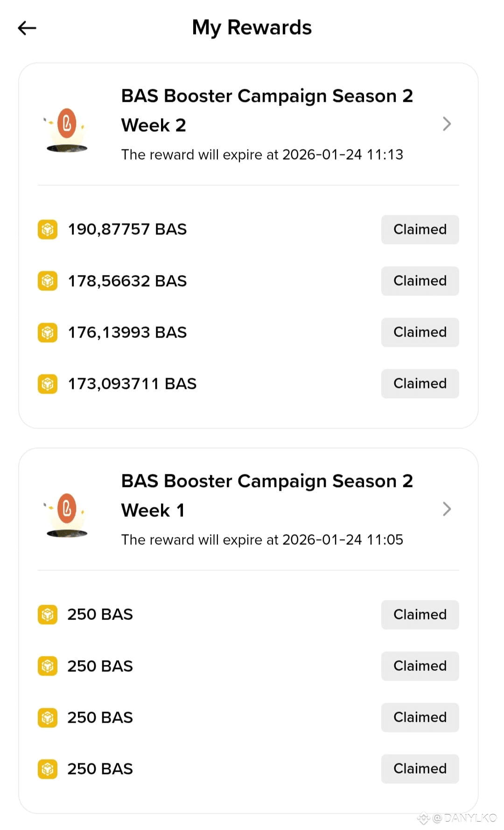Open Week 2 campaign chevron arrow
Screen dimensions: 504x830
click(x=447, y=124)
